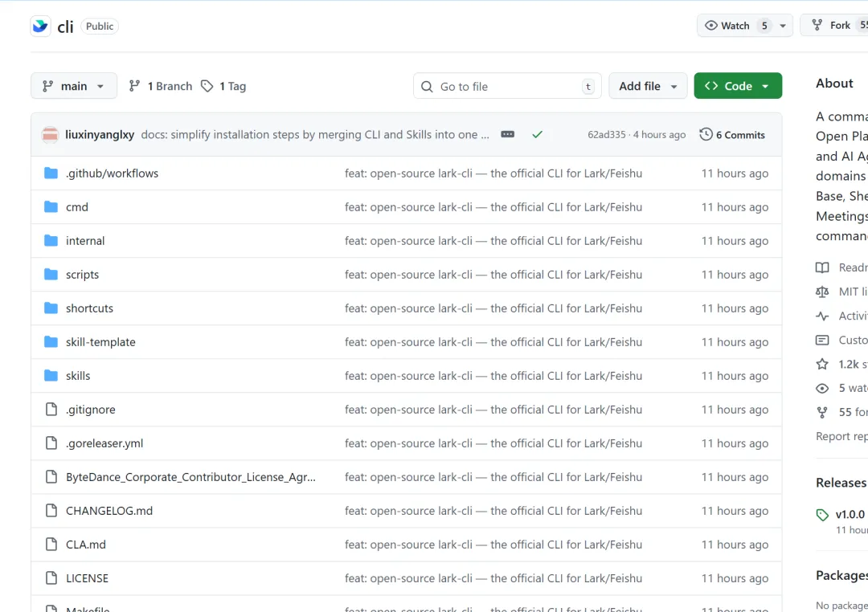Screen dimensions: 868x612
Task: Click the shortcuts folder icon
Action: click(51, 308)
